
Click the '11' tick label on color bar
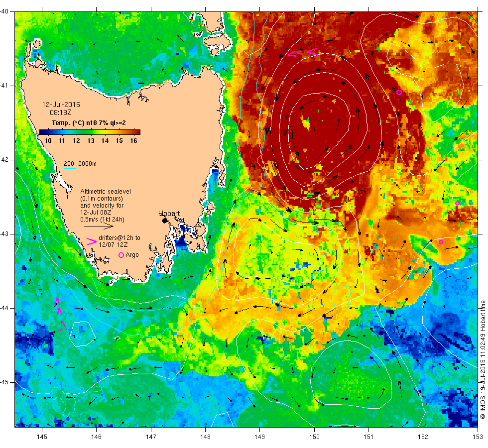pos(62,140)
